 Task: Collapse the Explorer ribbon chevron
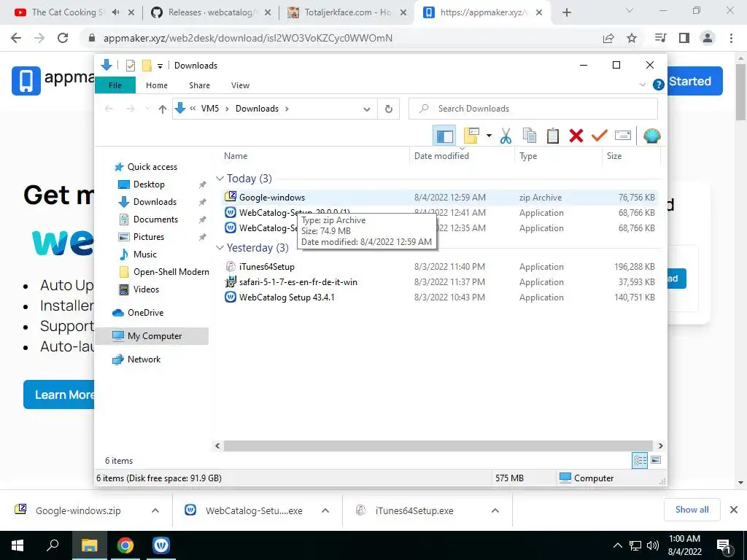tap(642, 85)
